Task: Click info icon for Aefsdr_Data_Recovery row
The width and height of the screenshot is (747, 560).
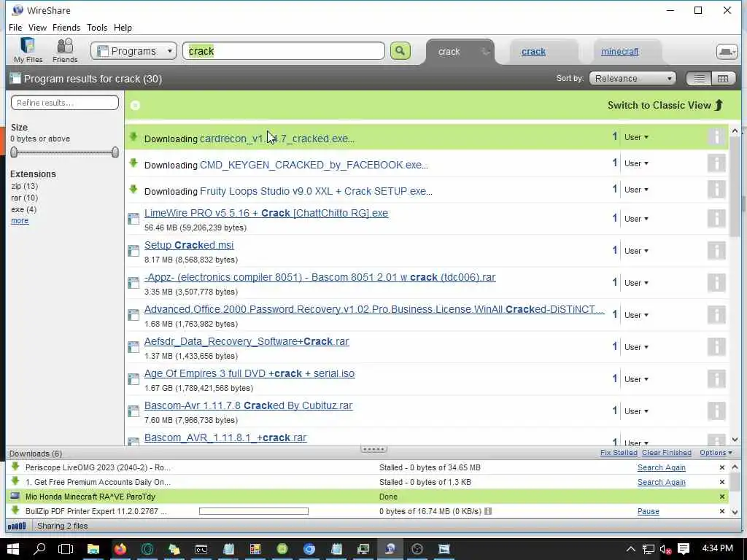Action: click(716, 346)
